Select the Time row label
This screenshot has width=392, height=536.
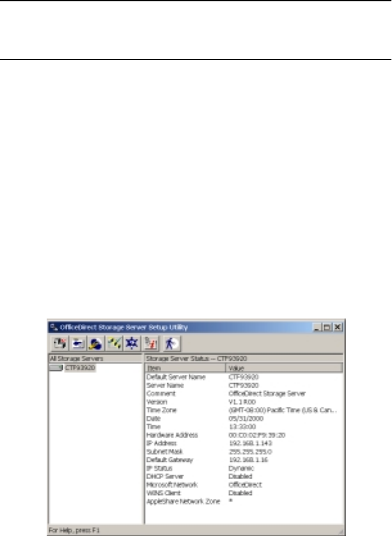tap(153, 427)
